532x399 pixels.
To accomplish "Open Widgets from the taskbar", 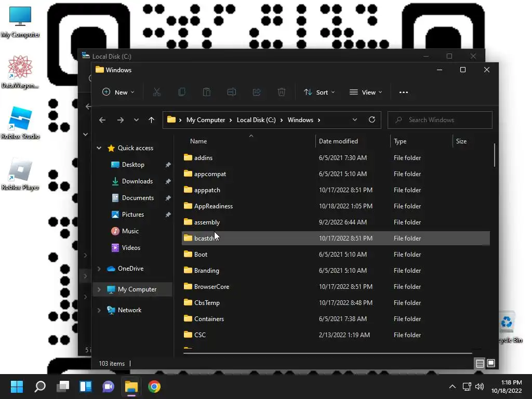I will (86, 387).
